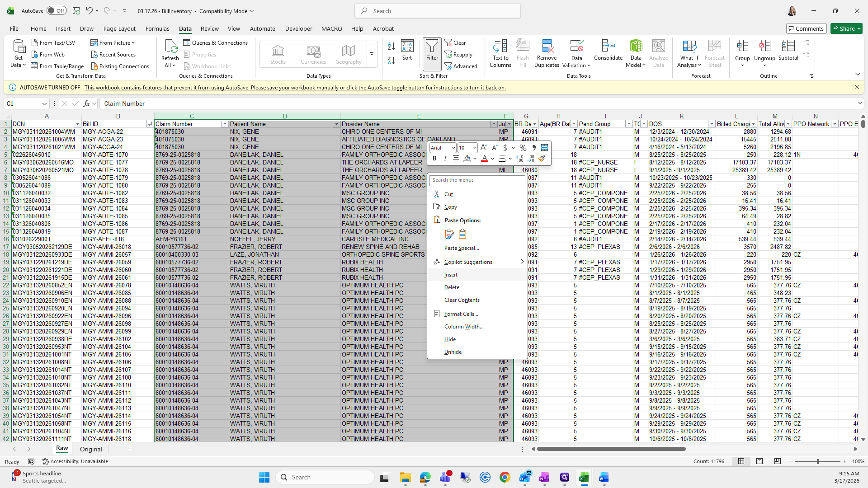This screenshot has width=868, height=488.
Task: Click the font color swatch in mini toolbar
Action: coord(484,159)
